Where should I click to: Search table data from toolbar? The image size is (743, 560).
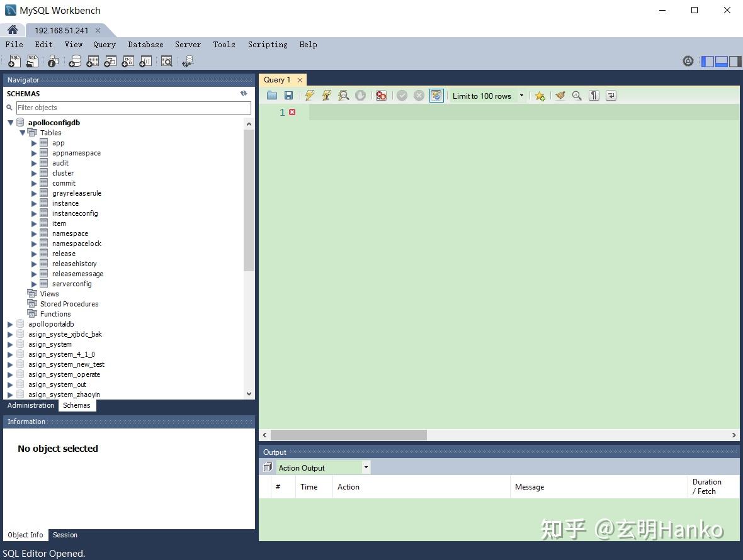click(167, 60)
